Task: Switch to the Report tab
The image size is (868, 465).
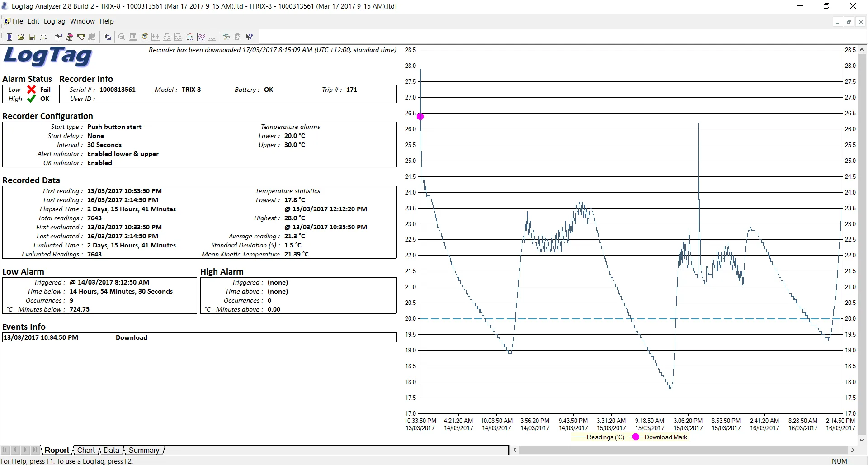Action: pyautogui.click(x=57, y=450)
